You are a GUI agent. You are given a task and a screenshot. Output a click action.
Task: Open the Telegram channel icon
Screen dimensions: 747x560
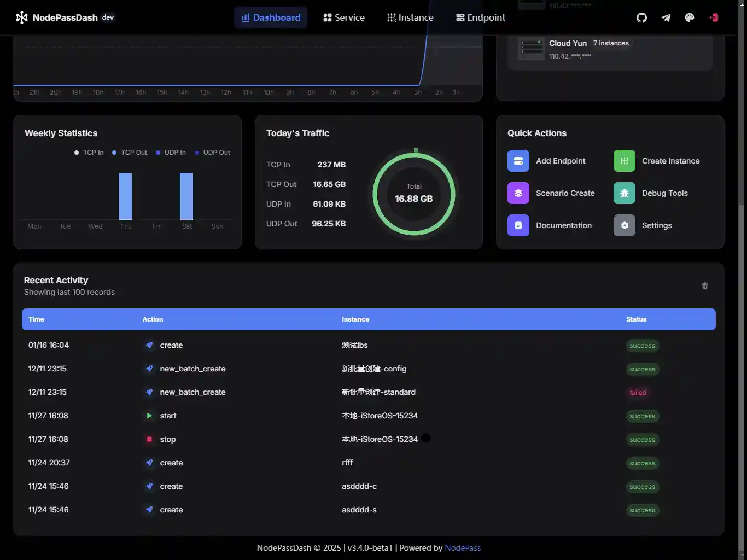[666, 17]
